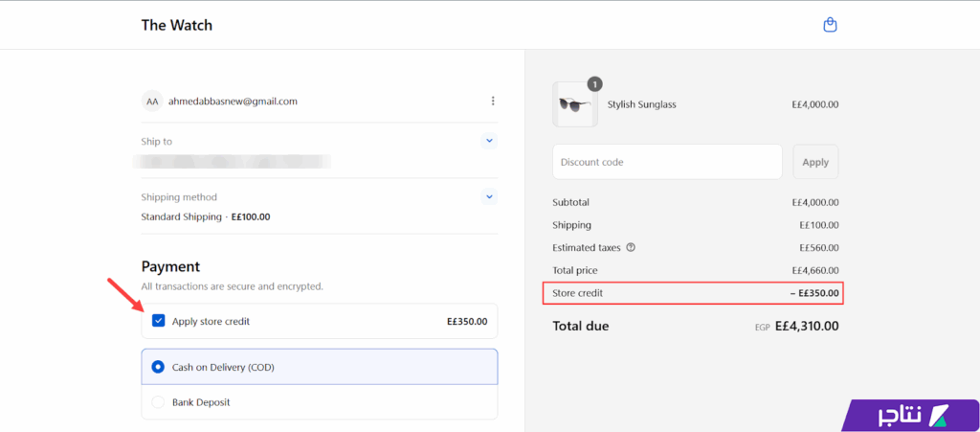Screen dimensions: 980x432
Task: Expand the Shipping method section chevron
Action: click(489, 196)
